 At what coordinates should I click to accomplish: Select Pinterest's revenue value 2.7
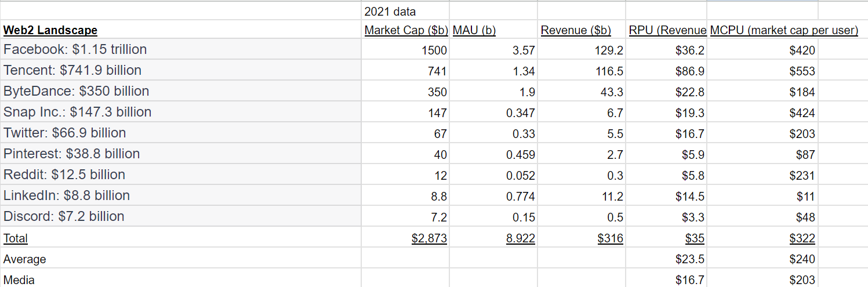616,155
